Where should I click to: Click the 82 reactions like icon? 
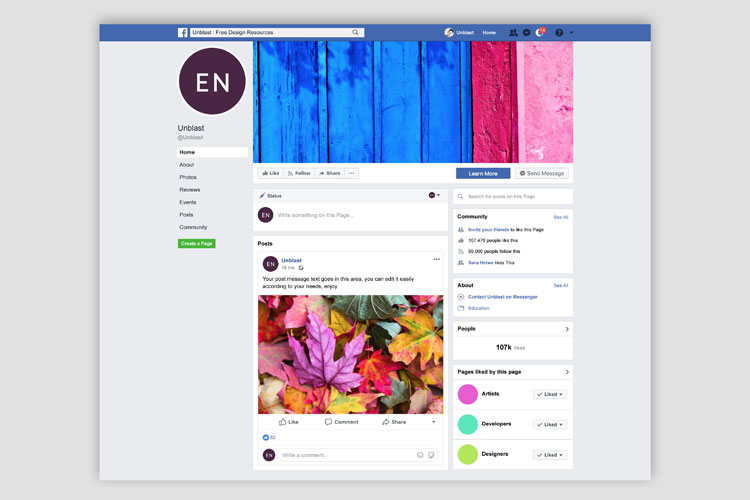point(266,437)
